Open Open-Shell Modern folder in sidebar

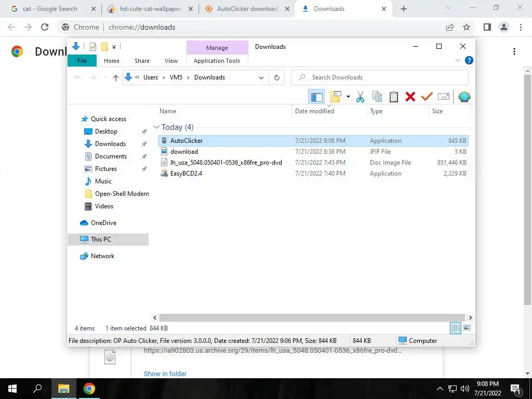(x=122, y=194)
